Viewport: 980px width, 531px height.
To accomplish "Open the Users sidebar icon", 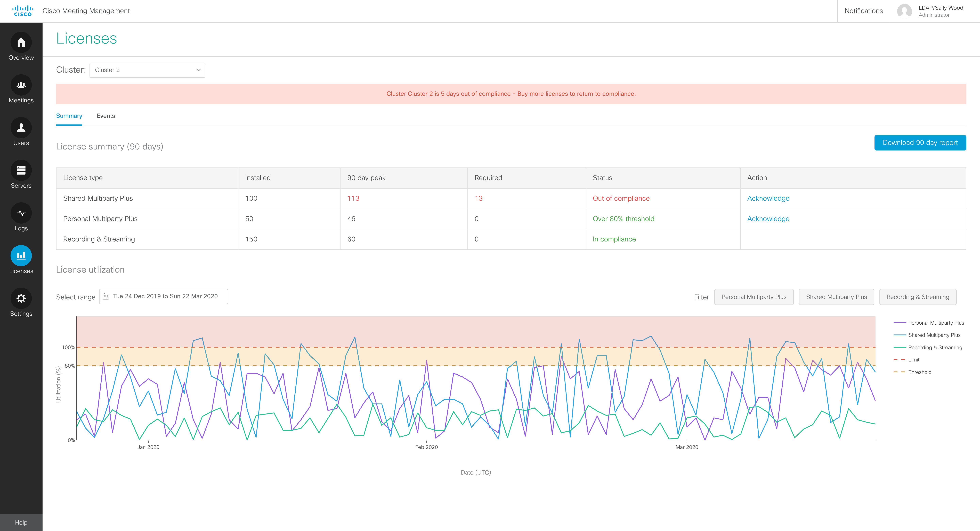I will click(x=21, y=128).
